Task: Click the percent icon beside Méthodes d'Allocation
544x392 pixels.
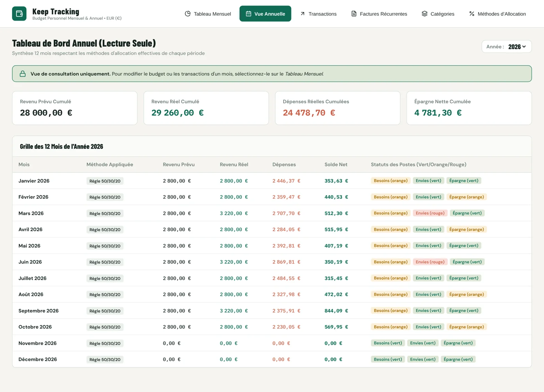Action: coord(472,14)
